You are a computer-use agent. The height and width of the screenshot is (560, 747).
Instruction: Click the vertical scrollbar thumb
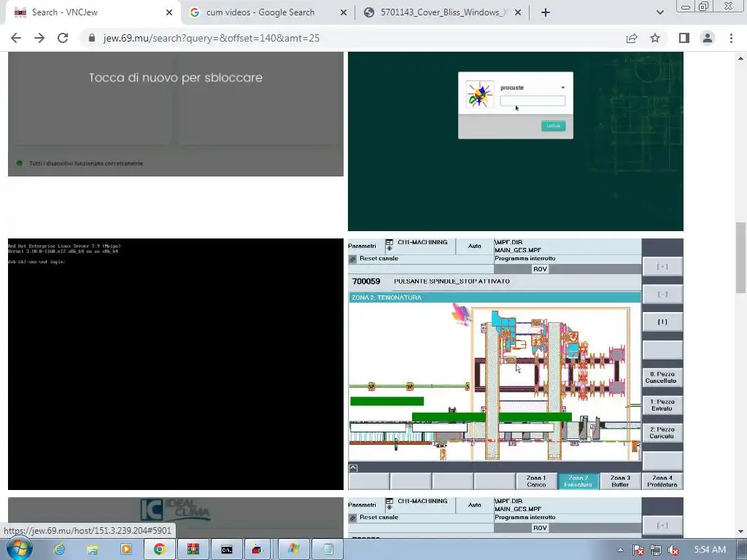coord(741,257)
